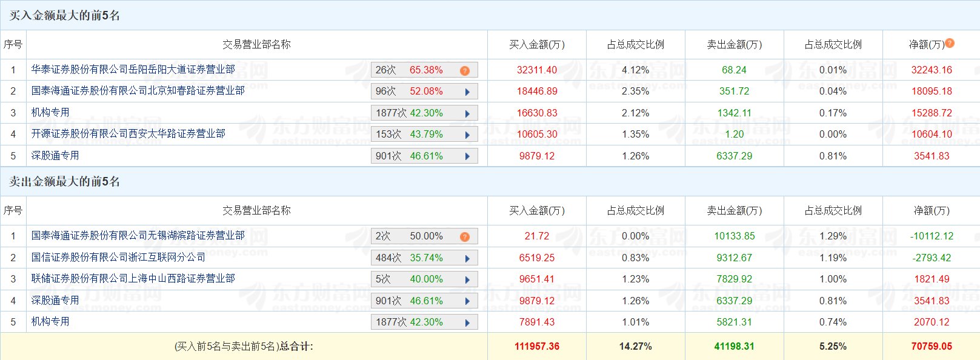The height and width of the screenshot is (360, 980).
Task: Click blue arrow for 深股通专用 in sell table
Action: (x=467, y=301)
